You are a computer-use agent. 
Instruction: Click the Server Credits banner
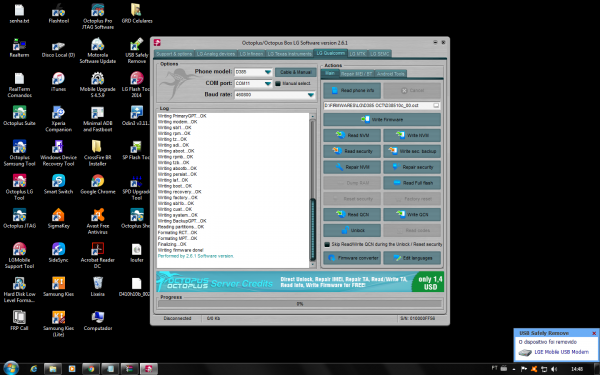coord(300,282)
